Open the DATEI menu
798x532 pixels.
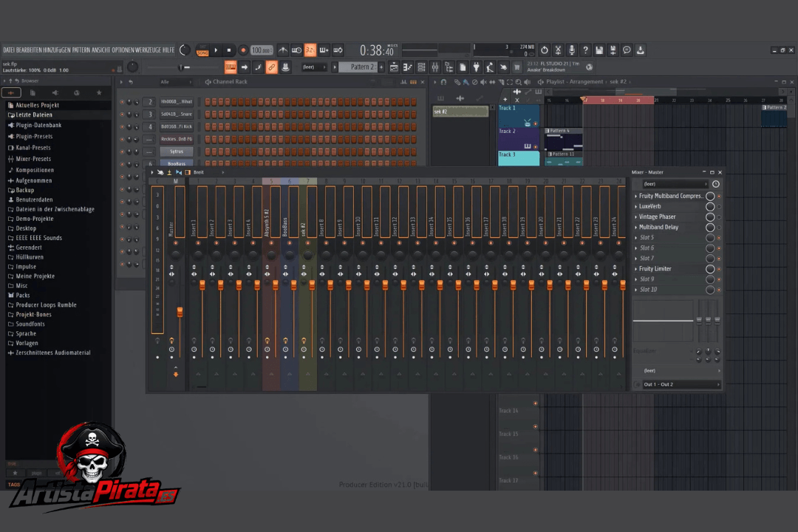click(x=9, y=50)
